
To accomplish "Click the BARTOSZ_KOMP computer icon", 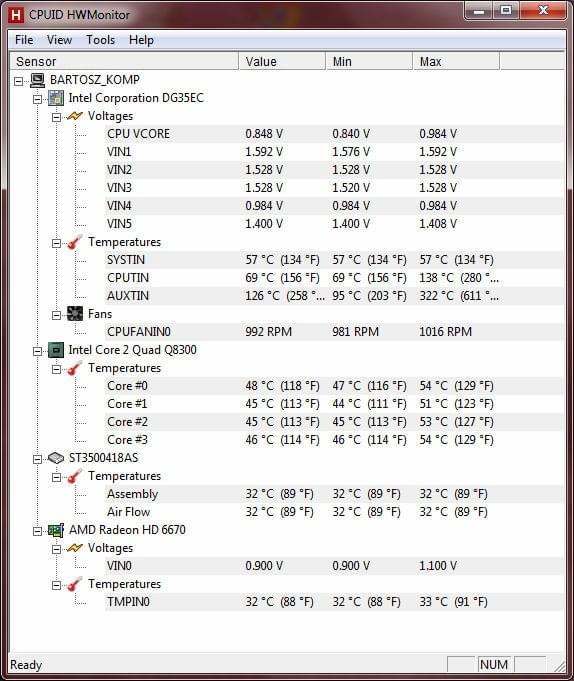I will coord(37,80).
